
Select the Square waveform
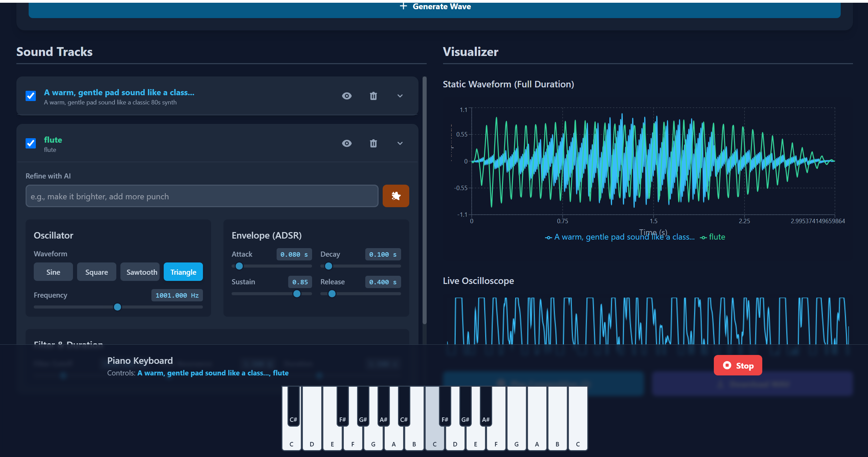tap(97, 272)
